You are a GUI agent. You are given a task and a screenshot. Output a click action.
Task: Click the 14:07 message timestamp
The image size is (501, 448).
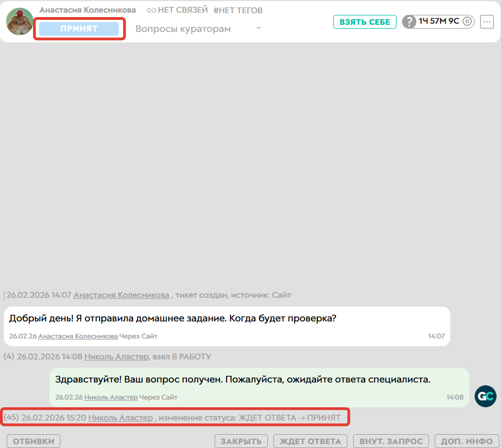[436, 336]
